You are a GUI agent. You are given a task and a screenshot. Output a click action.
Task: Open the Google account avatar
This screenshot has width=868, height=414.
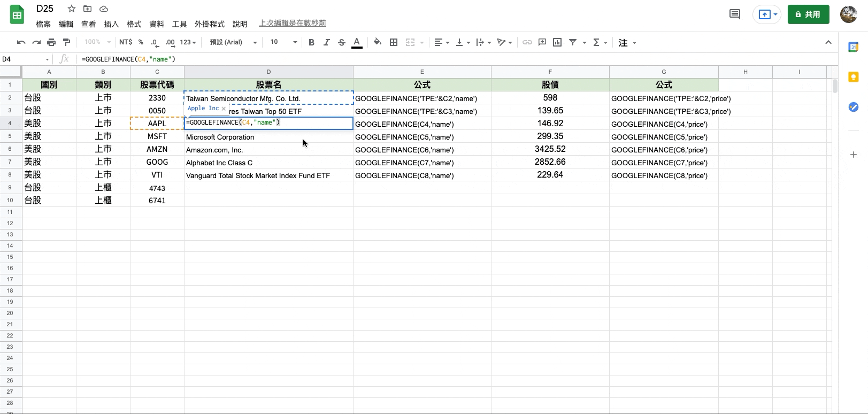coord(849,14)
